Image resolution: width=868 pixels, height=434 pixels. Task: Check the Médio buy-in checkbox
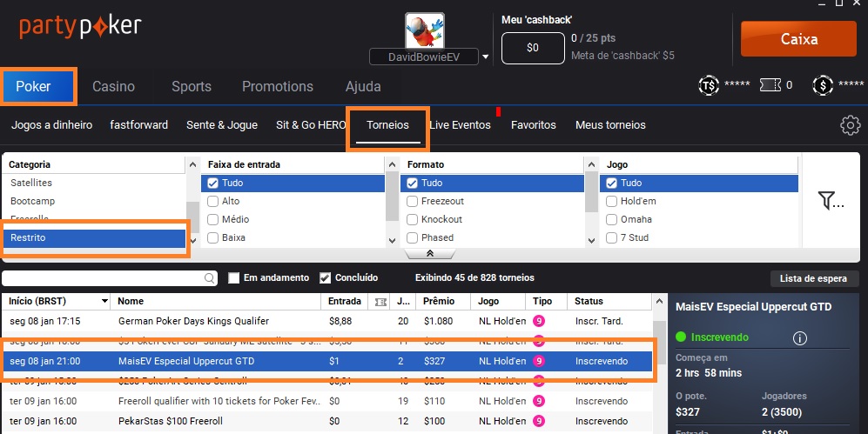coord(213,219)
